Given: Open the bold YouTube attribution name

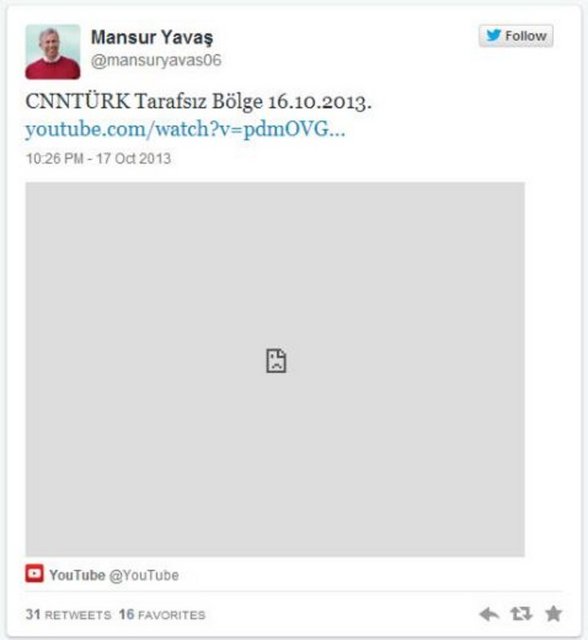Looking at the screenshot, I should [77, 575].
